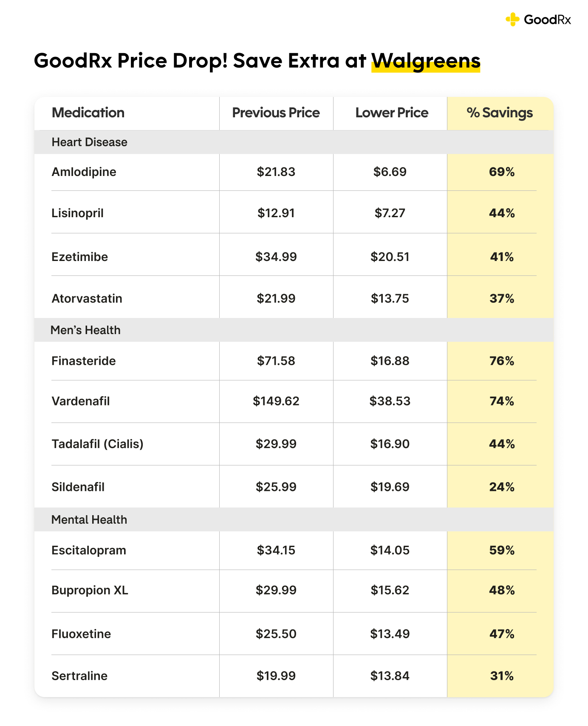
Task: Click the Finasteride 76% savings cell
Action: pyautogui.click(x=502, y=361)
